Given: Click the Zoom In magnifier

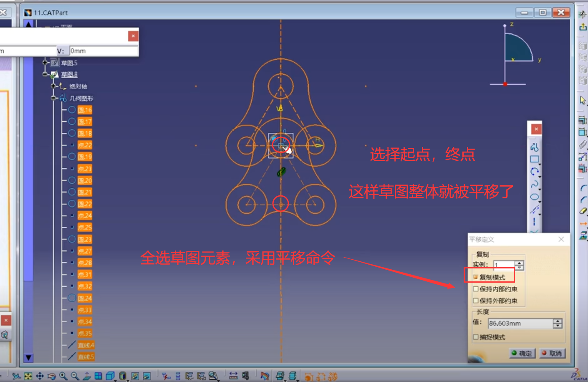Looking at the screenshot, I should click(63, 376).
